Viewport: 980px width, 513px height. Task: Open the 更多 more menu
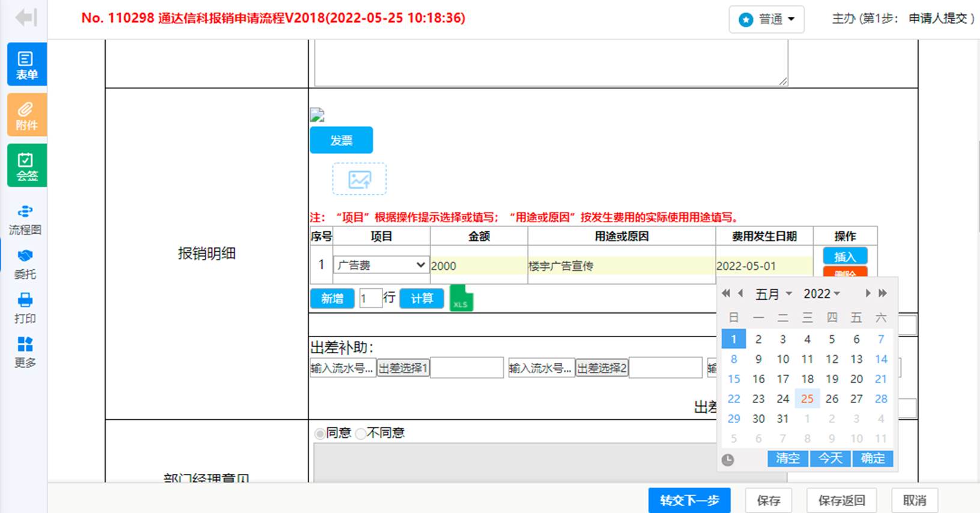point(25,353)
